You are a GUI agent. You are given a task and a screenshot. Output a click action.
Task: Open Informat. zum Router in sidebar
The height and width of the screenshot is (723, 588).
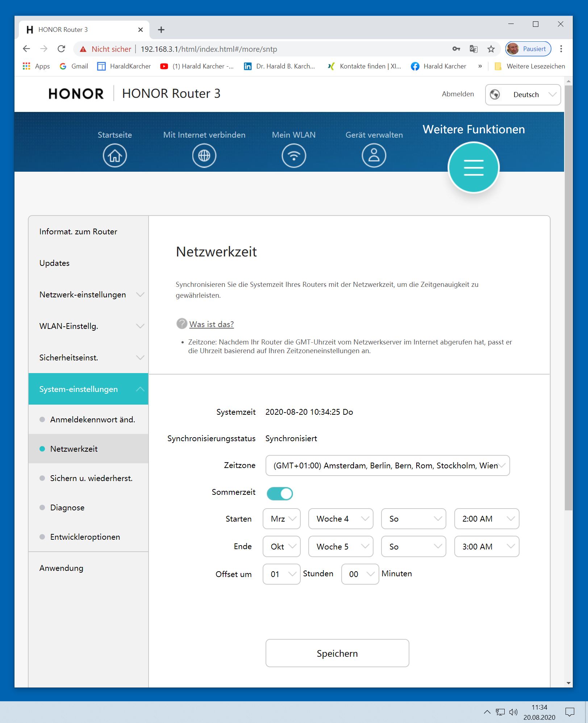coord(88,231)
